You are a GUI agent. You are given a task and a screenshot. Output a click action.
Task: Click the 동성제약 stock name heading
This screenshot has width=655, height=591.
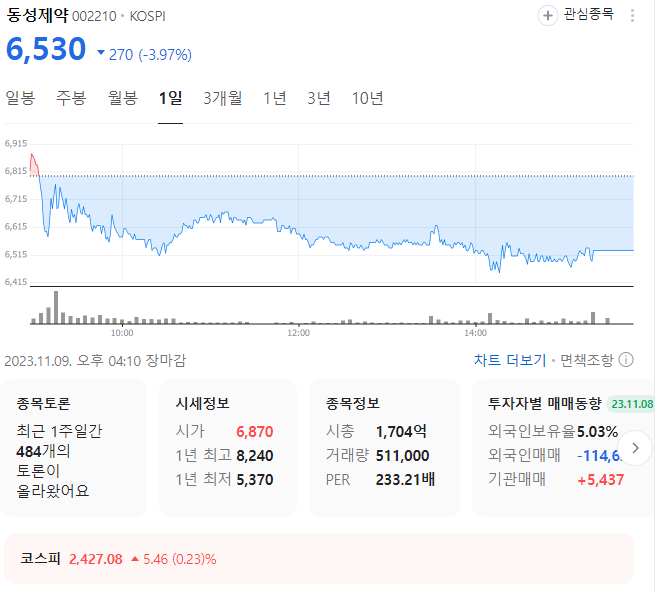click(37, 15)
